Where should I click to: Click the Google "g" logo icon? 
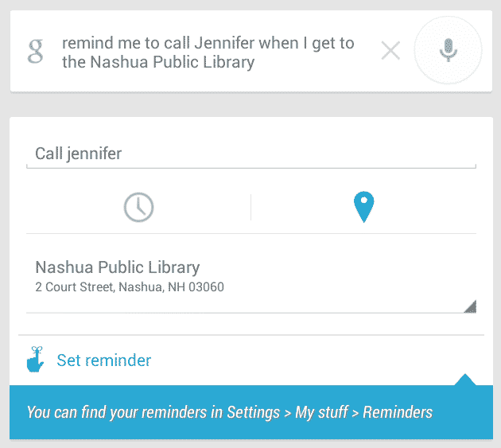[35, 52]
